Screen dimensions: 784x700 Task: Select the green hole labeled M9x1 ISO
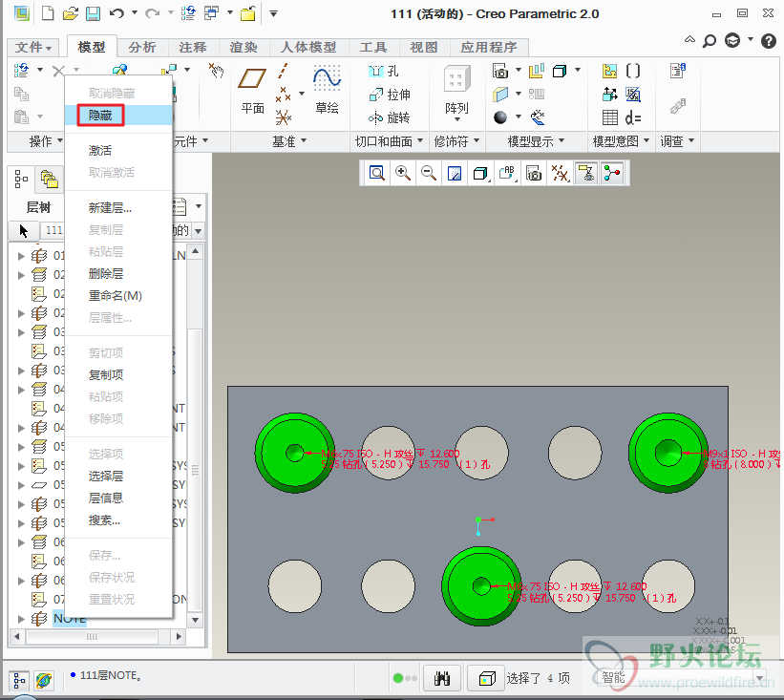tap(668, 453)
